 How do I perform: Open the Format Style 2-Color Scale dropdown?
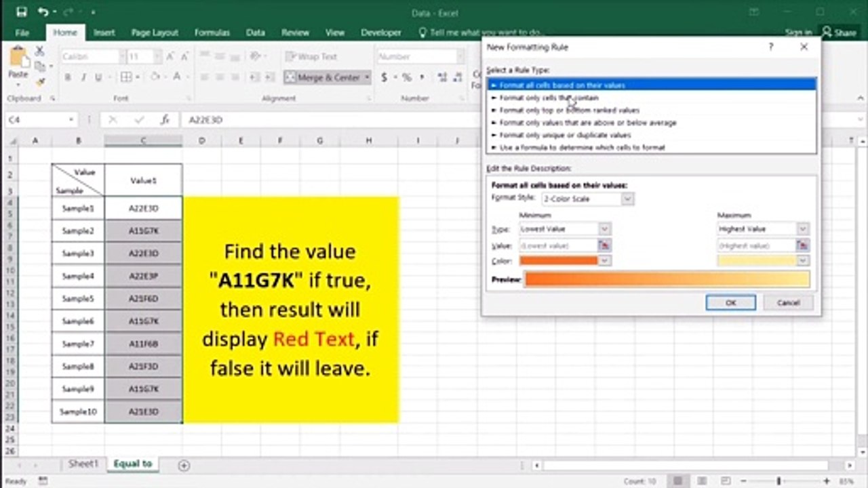point(628,199)
